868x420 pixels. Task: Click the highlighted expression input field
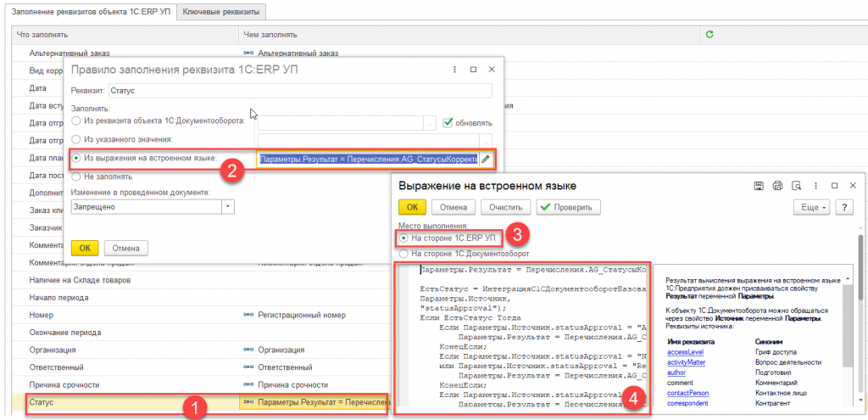click(368, 159)
